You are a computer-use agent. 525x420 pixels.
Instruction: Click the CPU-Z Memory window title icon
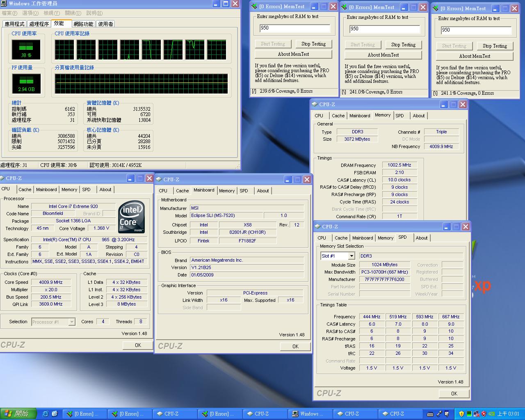pos(315,105)
